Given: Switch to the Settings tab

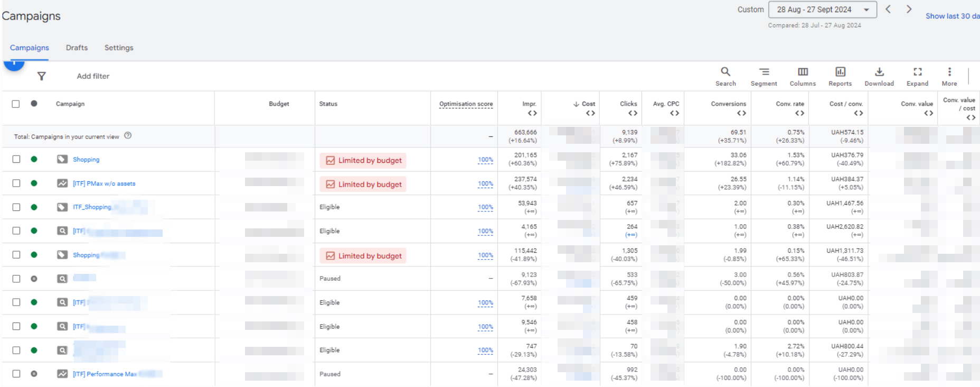Looking at the screenshot, I should [x=119, y=48].
